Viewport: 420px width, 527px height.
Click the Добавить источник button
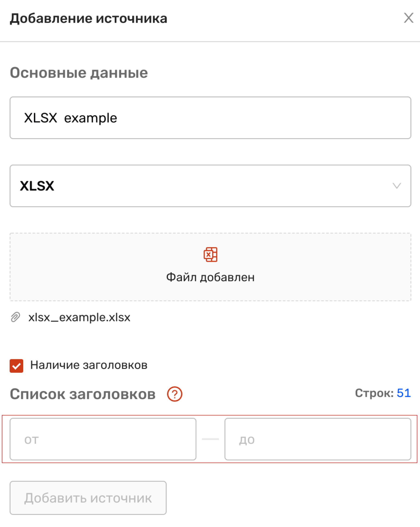pos(88,498)
